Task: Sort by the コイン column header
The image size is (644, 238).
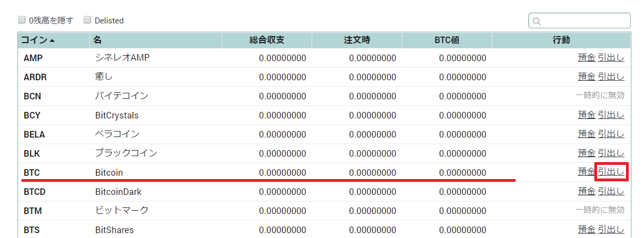Action: [37, 40]
